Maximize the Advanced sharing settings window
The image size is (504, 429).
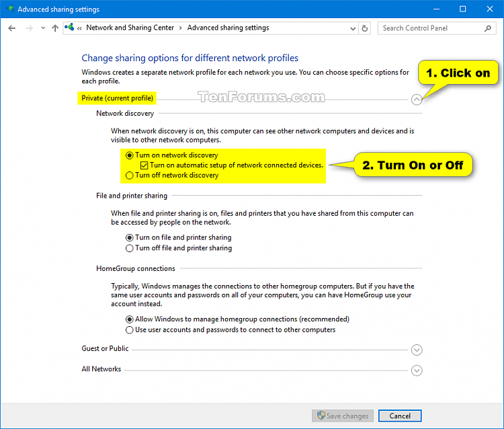(462, 9)
